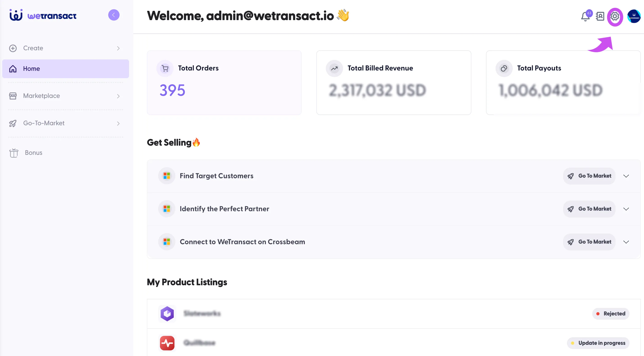Screen dimensions: 644x356
Task: Expand the Go-To-Market sidebar chevron
Action: [x=118, y=123]
